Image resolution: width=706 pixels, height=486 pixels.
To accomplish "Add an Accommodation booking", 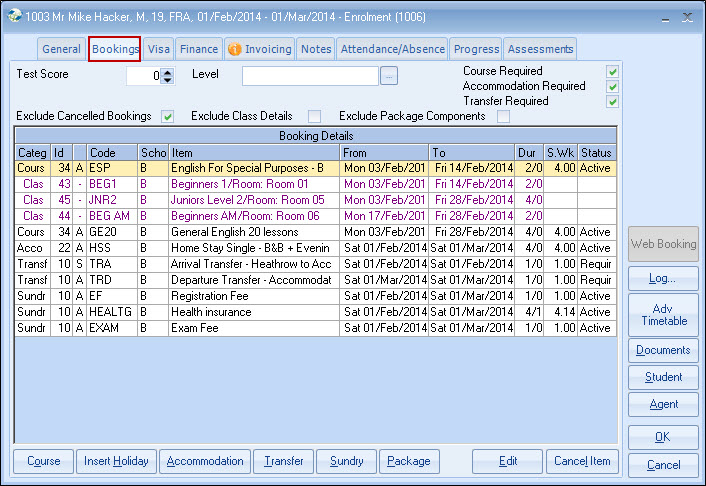I will [205, 461].
